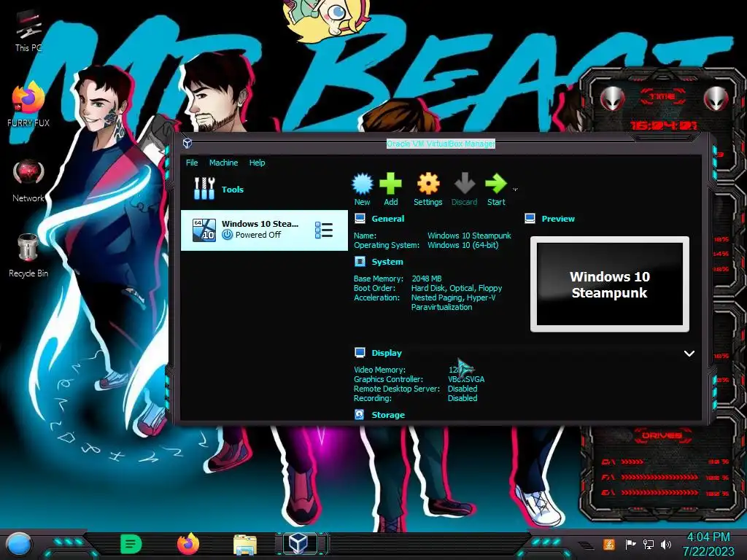Click the Windows 10 Steampunk preview thumbnail
747x560 pixels.
click(x=610, y=284)
